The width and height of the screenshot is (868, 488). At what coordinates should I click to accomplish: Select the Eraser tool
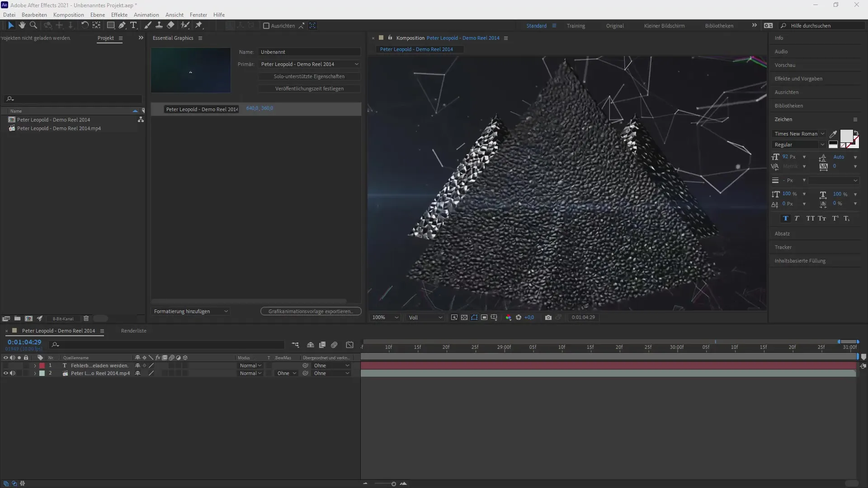click(x=170, y=26)
